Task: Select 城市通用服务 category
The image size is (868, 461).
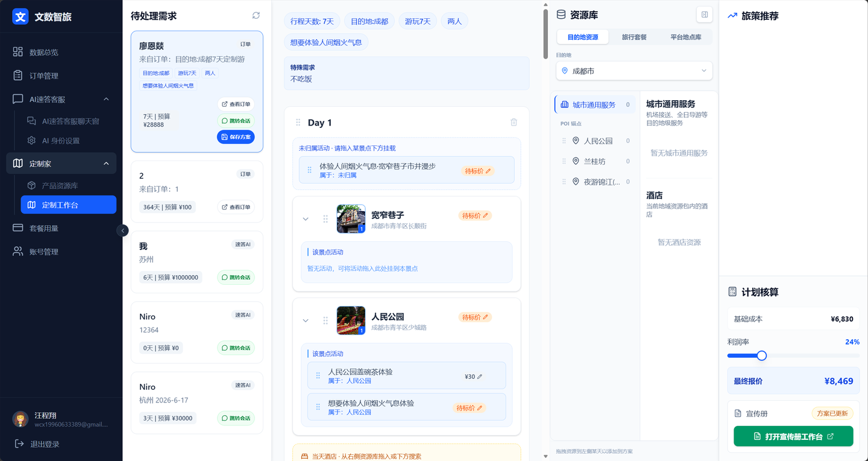Action: pyautogui.click(x=594, y=104)
